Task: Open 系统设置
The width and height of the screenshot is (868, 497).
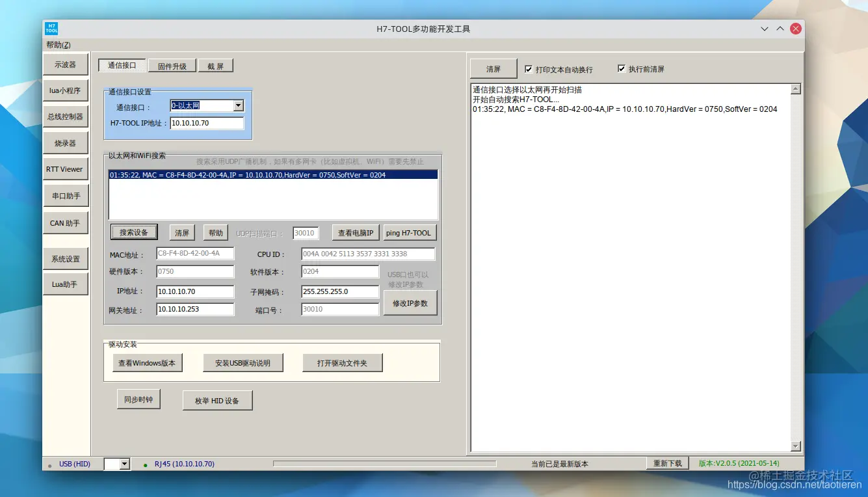Action: (x=65, y=259)
